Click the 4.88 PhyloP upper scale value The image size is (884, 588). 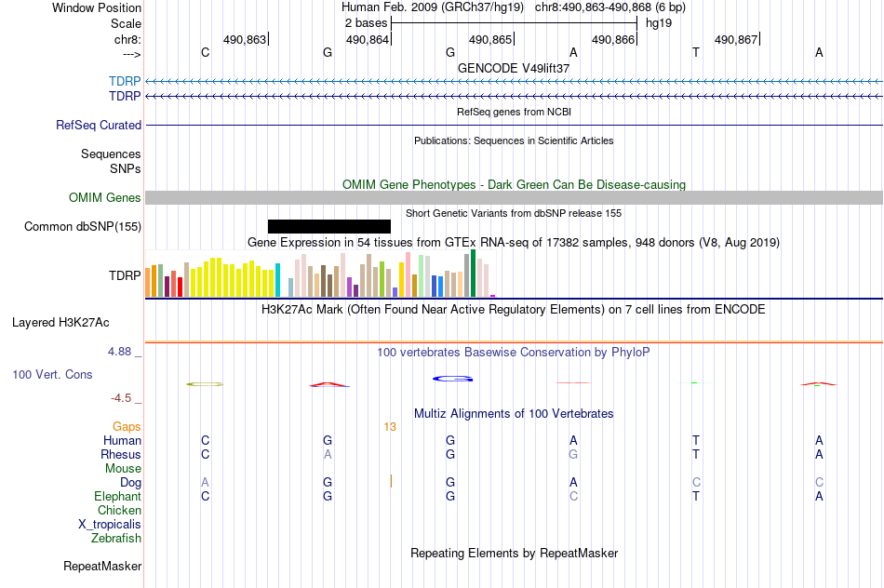click(119, 352)
